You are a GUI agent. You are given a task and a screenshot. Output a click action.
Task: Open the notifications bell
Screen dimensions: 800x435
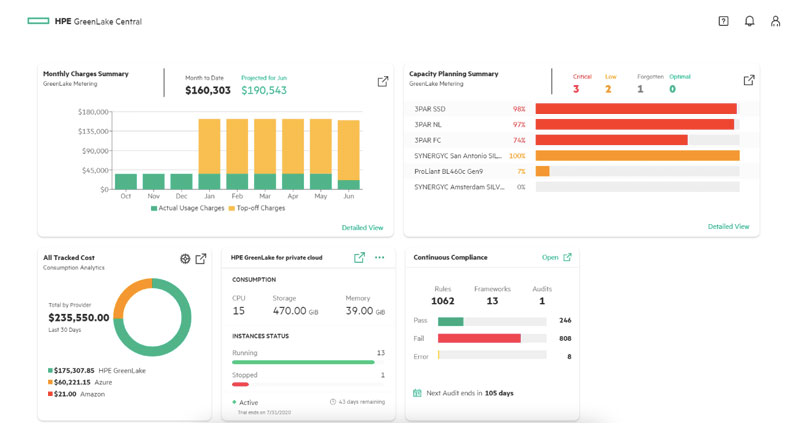click(749, 21)
